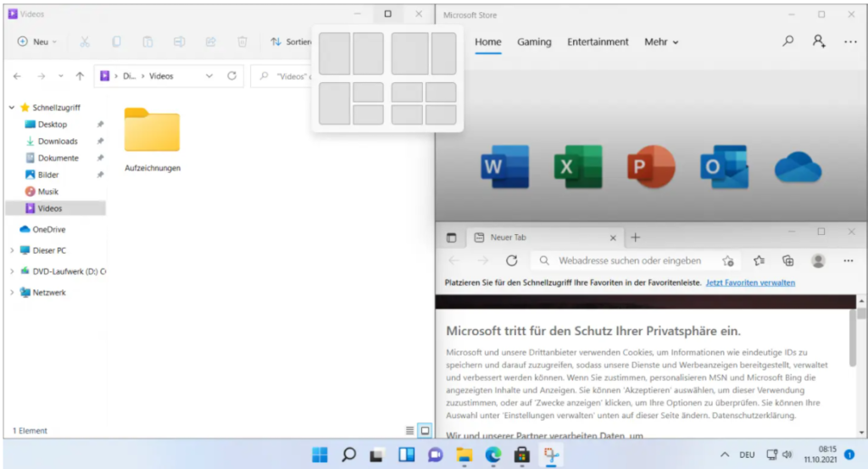Image resolution: width=868 pixels, height=469 pixels.
Task: Click the Store account profile icon
Action: pos(819,41)
